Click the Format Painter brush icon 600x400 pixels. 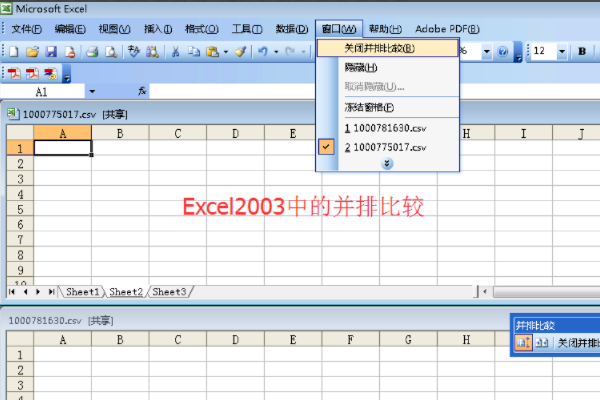(x=240, y=51)
